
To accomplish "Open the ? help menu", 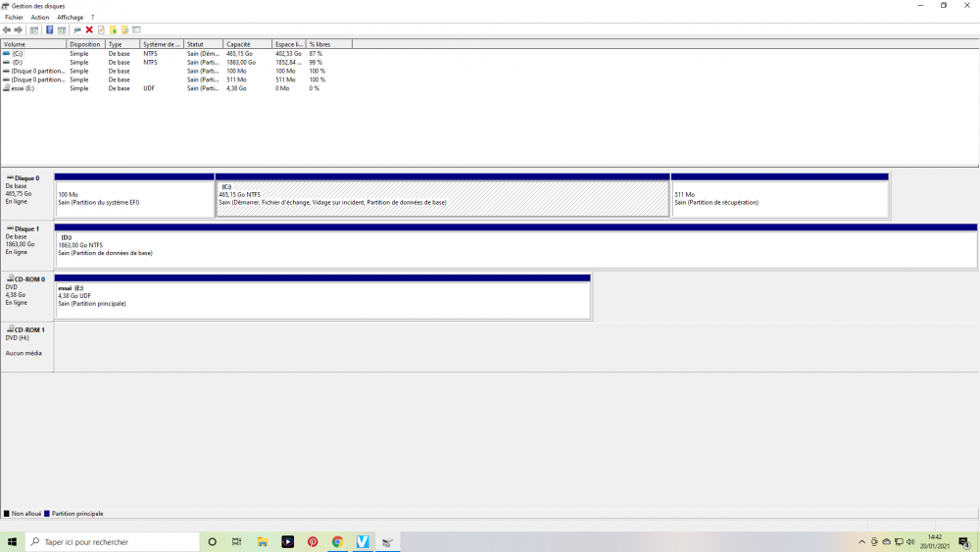I will (x=92, y=18).
